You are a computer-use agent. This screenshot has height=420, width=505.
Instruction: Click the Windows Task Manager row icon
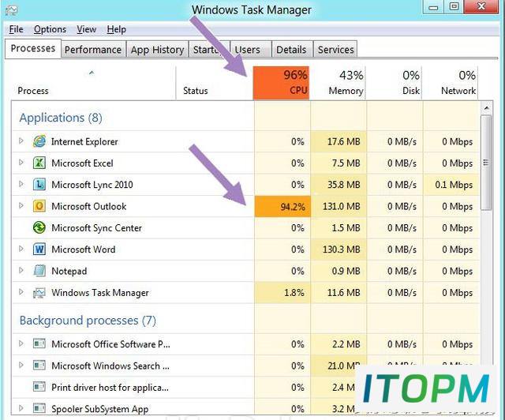[x=39, y=293]
